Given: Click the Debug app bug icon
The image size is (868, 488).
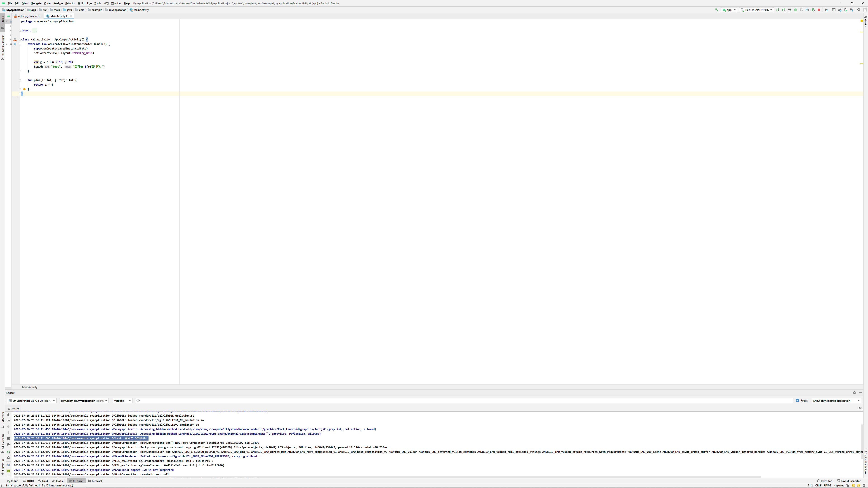Looking at the screenshot, I should [x=796, y=10].
